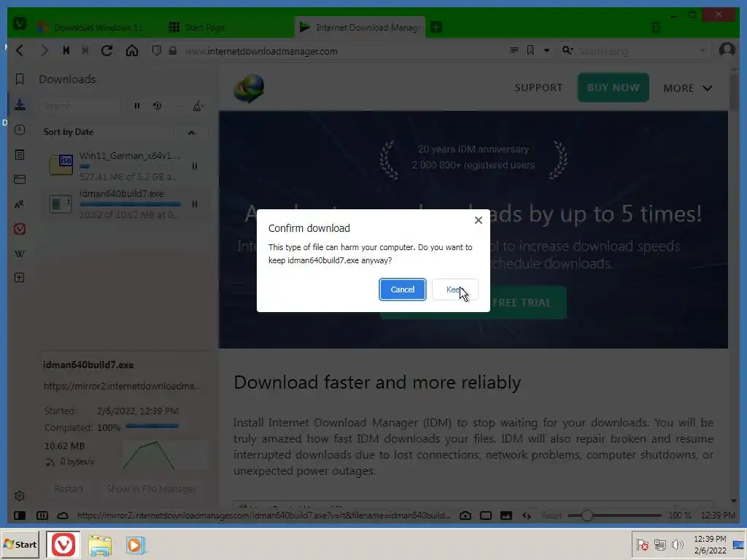
Task: Reset the zoom level
Action: pos(551,516)
